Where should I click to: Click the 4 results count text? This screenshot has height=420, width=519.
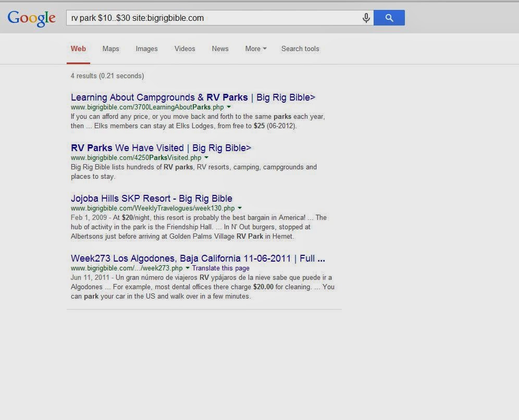point(107,76)
